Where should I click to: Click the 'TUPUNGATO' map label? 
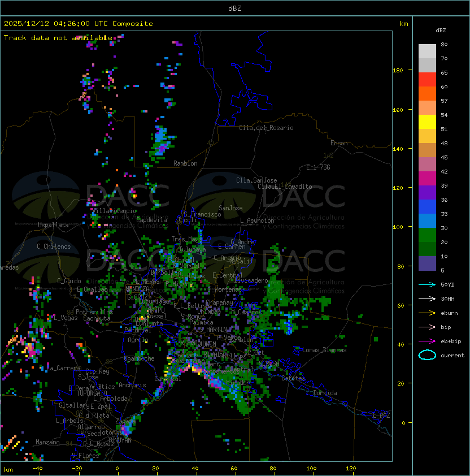click(92, 393)
